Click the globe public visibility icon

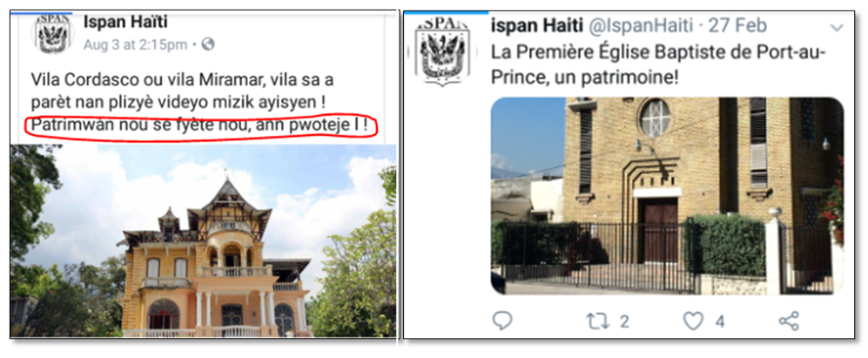[207, 44]
